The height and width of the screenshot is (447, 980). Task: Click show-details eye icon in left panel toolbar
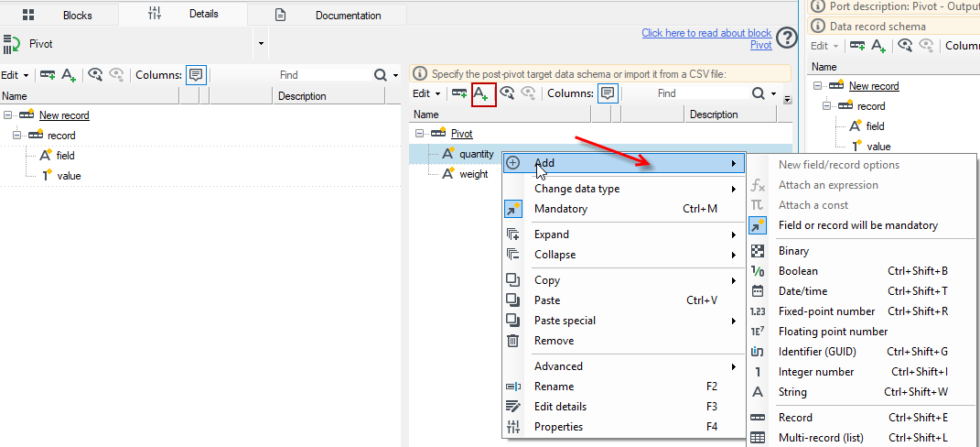[x=95, y=75]
